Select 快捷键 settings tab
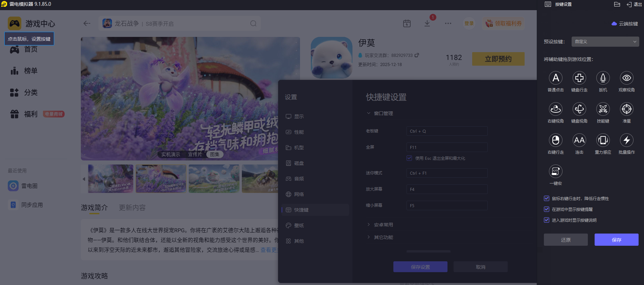 click(x=315, y=210)
